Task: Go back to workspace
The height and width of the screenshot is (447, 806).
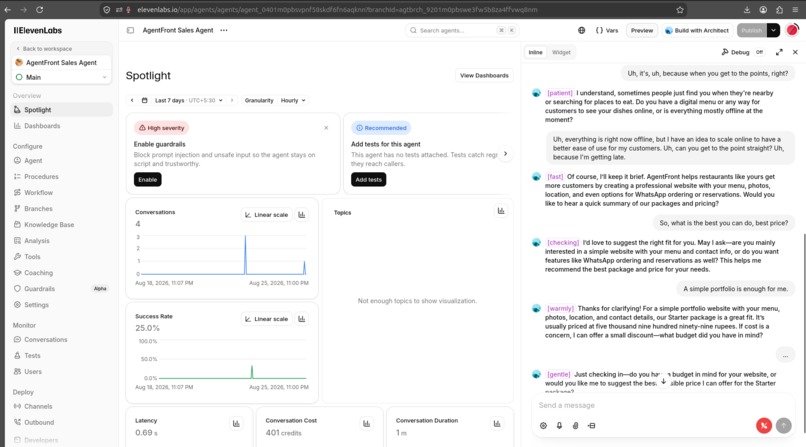Action: pos(44,49)
